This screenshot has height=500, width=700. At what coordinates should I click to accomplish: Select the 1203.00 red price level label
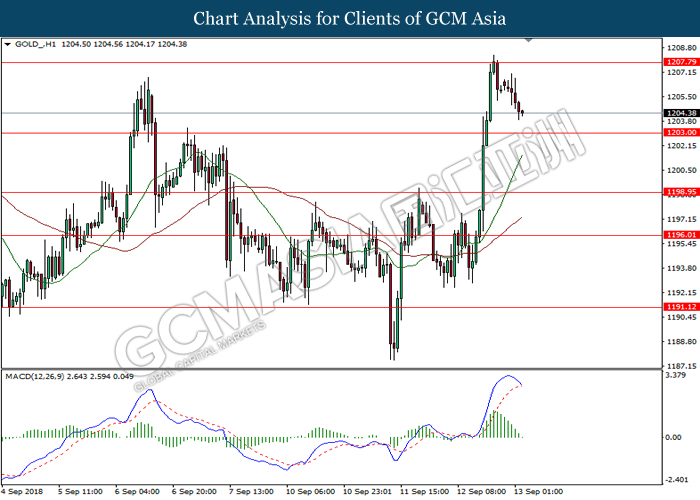[x=681, y=133]
